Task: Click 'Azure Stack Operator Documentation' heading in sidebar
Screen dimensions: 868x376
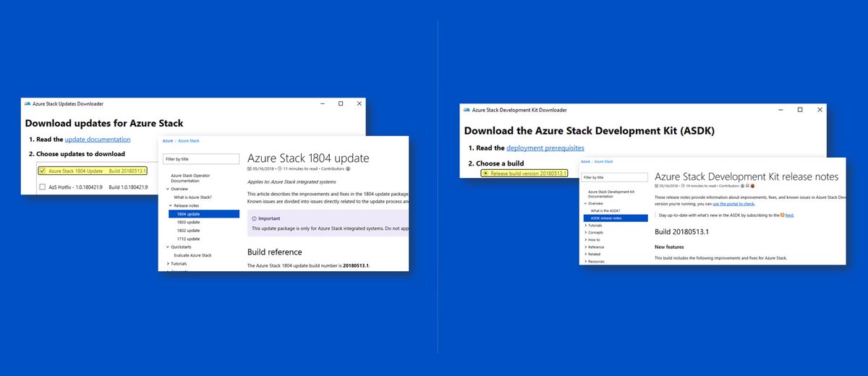Action: (x=192, y=178)
